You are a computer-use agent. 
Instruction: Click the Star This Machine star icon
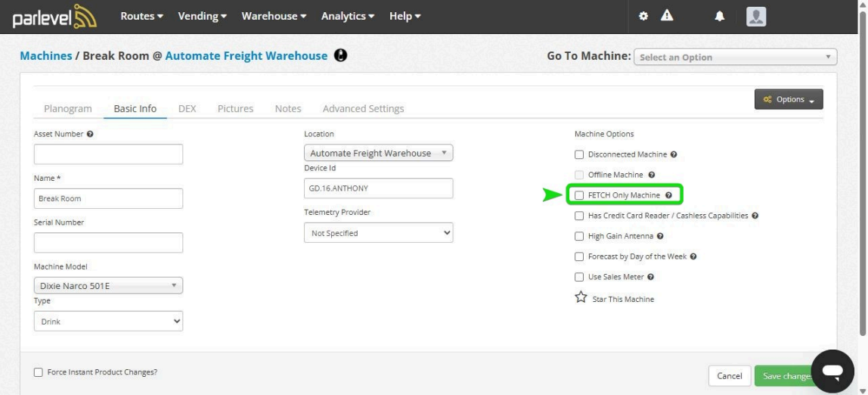pos(581,298)
